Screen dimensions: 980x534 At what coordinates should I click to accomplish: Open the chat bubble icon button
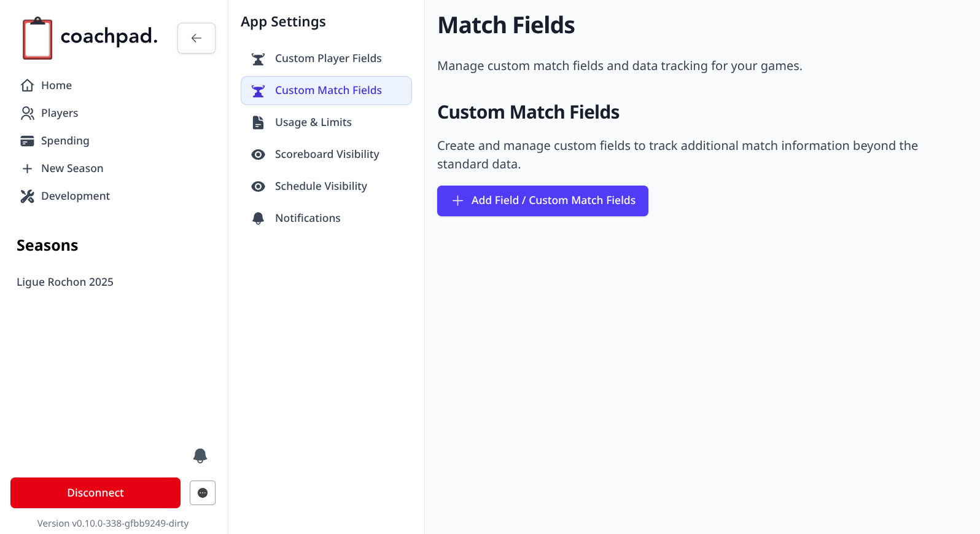point(203,493)
